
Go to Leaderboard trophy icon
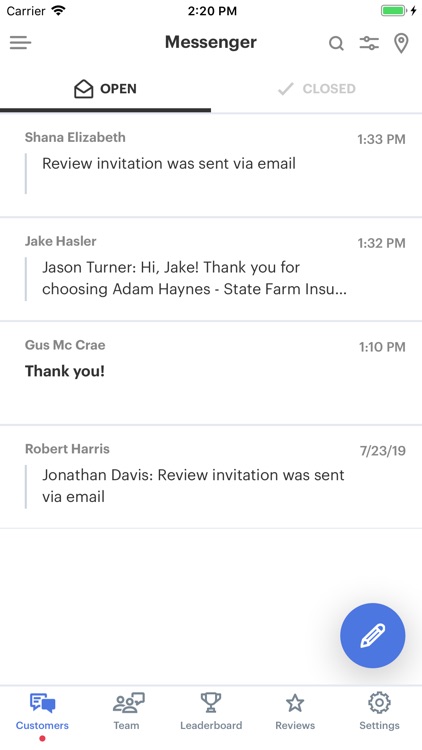211,703
